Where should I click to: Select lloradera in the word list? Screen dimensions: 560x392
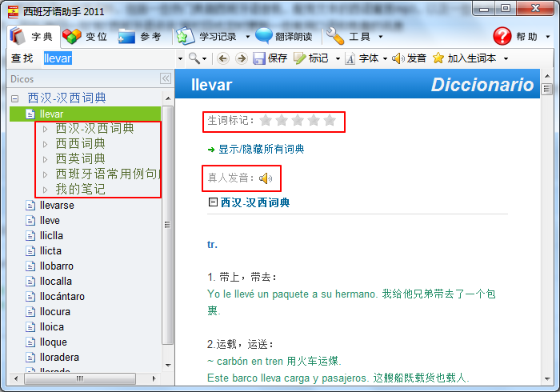[59, 358]
